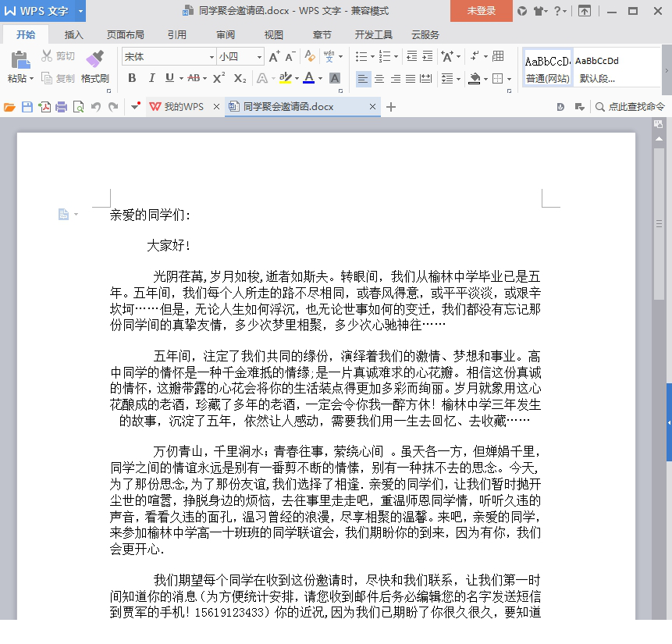Open the font name dropdown 宋体
This screenshot has height=644, width=672.
tap(212, 57)
